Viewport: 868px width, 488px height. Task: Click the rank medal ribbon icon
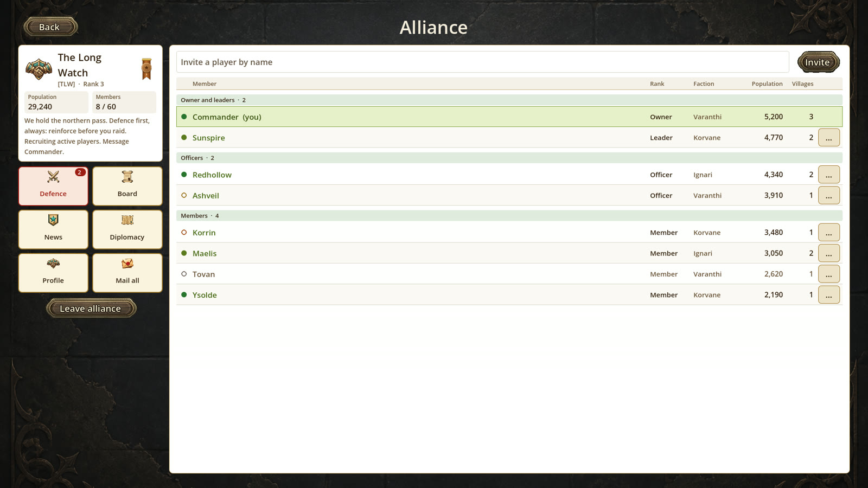146,69
